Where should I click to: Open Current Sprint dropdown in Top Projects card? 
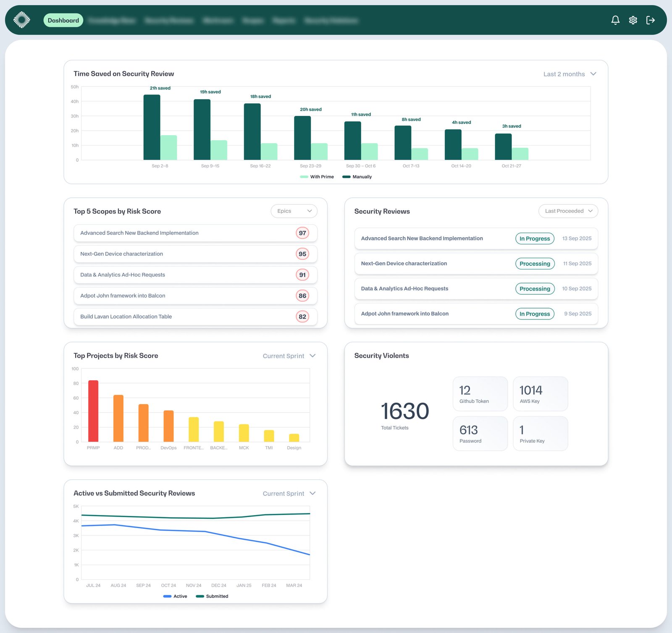coord(289,356)
